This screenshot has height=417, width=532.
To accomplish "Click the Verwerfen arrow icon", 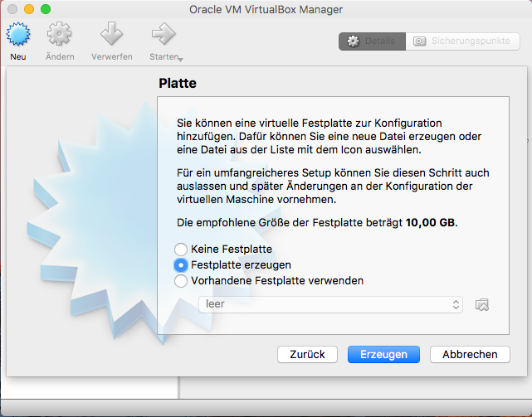I will coord(111,36).
